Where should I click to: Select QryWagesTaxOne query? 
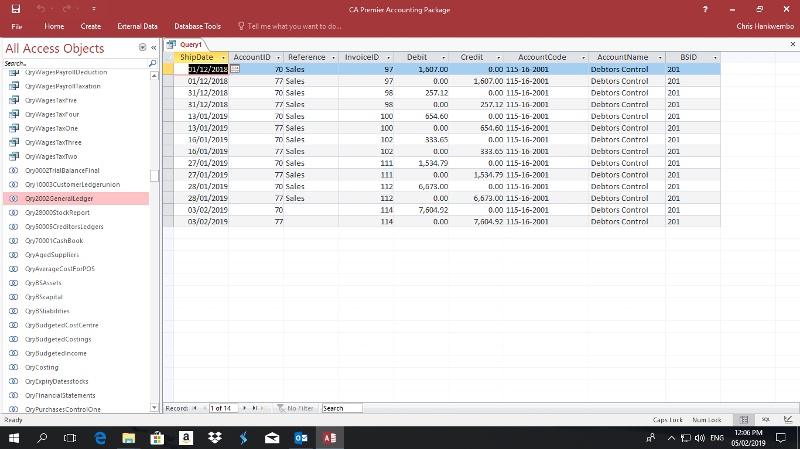point(52,129)
